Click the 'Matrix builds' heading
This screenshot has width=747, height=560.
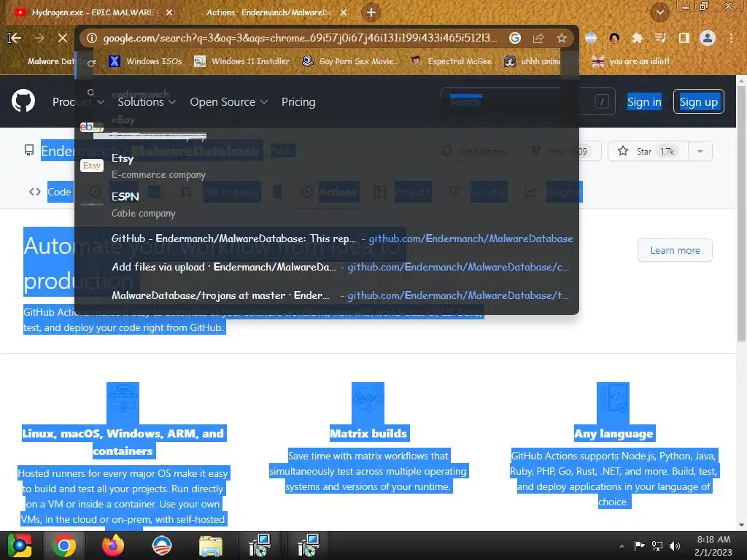368,433
